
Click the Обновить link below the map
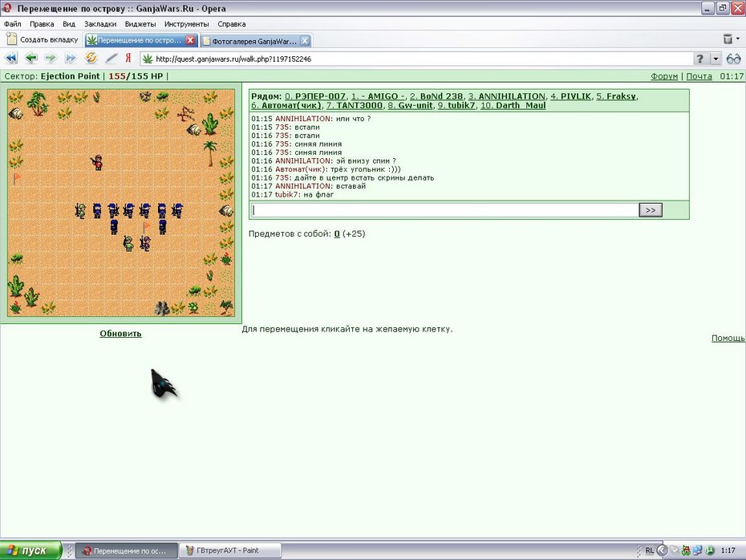pyautogui.click(x=120, y=334)
